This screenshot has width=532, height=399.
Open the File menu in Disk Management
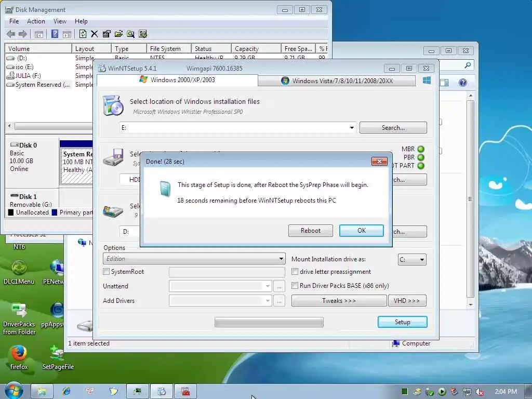[x=14, y=21]
